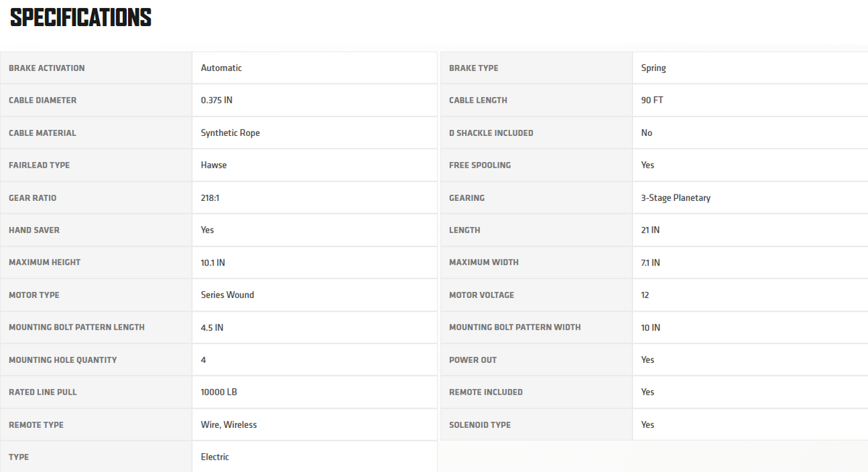This screenshot has height=472, width=868.
Task: Click the Automatic brake activation value
Action: click(x=221, y=68)
